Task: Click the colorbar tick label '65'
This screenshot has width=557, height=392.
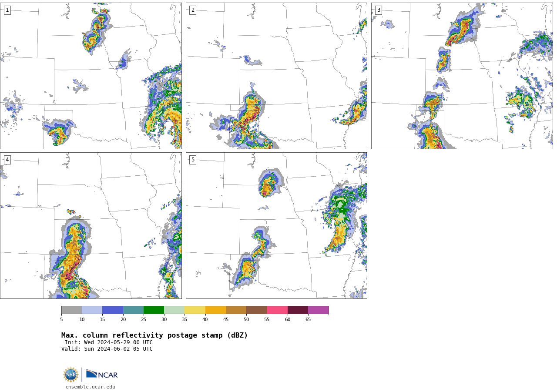Action: pos(308,319)
